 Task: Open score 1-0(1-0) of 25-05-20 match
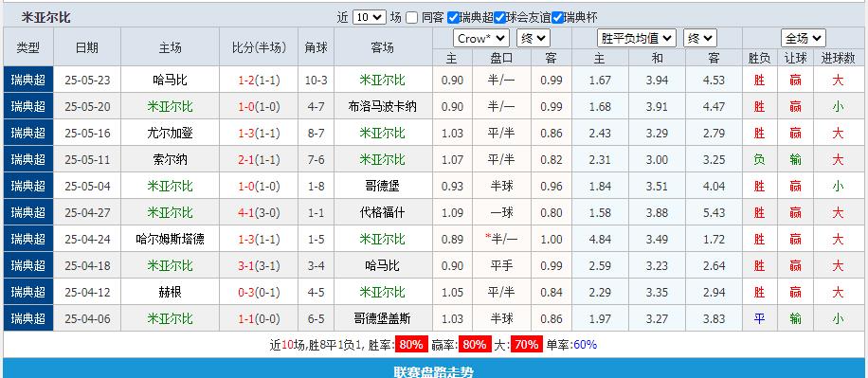pos(259,107)
